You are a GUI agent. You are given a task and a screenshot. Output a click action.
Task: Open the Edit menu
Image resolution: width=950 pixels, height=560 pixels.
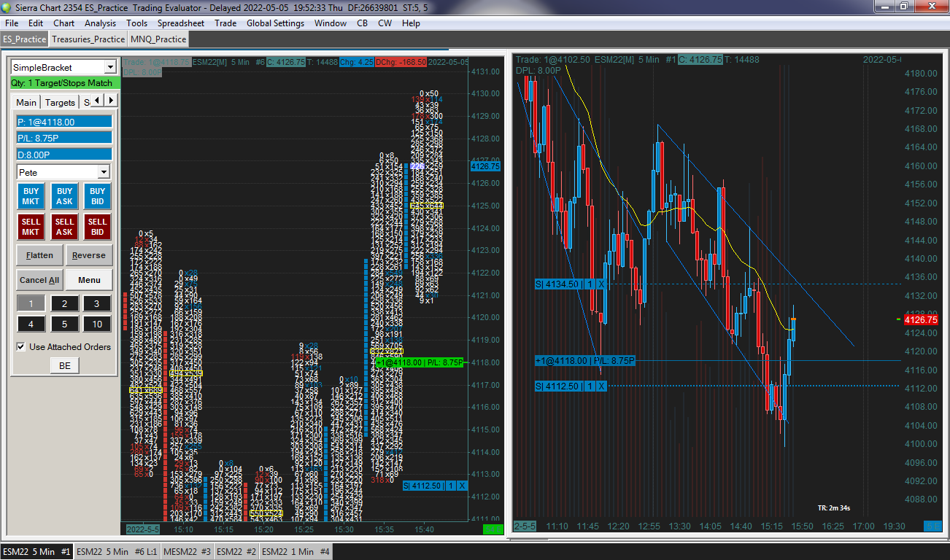(36, 23)
